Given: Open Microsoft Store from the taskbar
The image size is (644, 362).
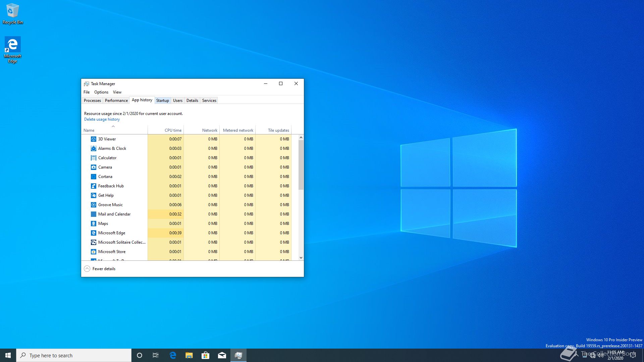Looking at the screenshot, I should 205,355.
